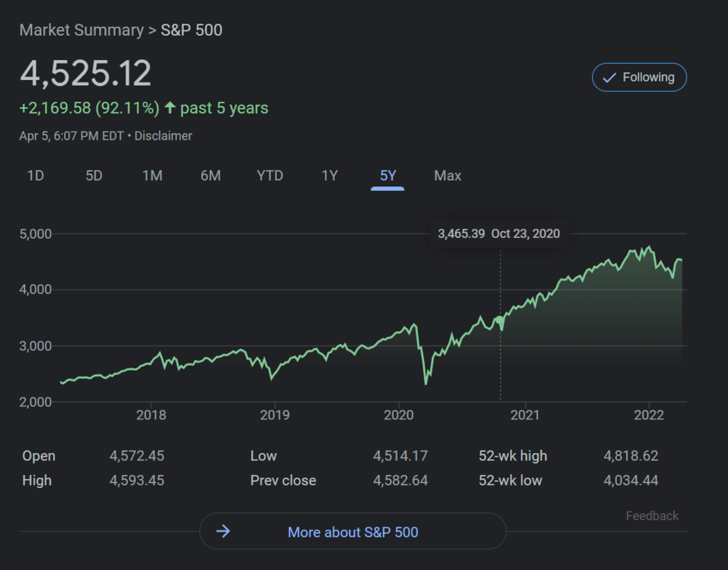Screen dimensions: 728x570
Task: Show the 1M chart range
Action: click(152, 176)
